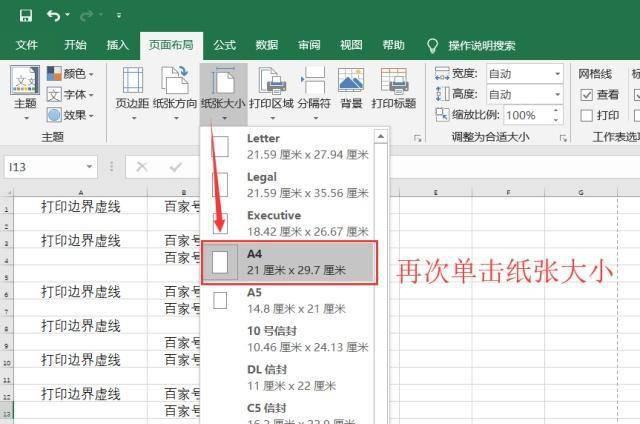
Task: Click the Save icon in quick access toolbar
Action: (25, 16)
